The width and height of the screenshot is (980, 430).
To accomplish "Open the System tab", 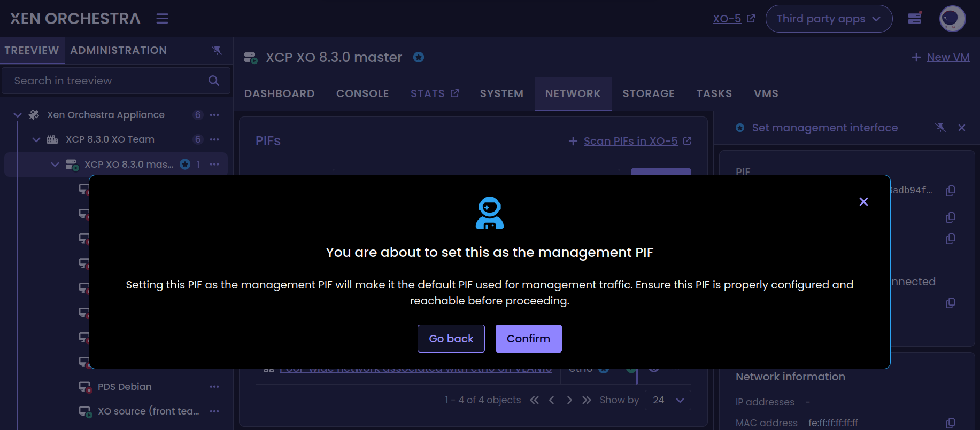I will pyautogui.click(x=501, y=93).
